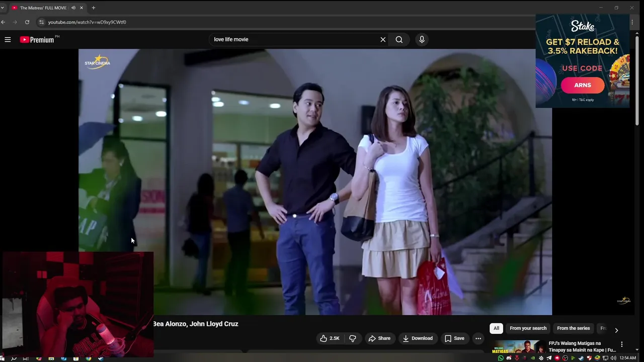Open WhatsApp from system tray
The width and height of the screenshot is (644, 362).
point(501,358)
